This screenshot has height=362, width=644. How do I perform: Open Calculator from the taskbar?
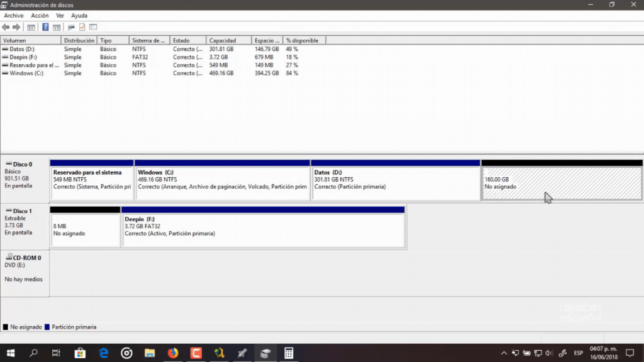tap(289, 353)
